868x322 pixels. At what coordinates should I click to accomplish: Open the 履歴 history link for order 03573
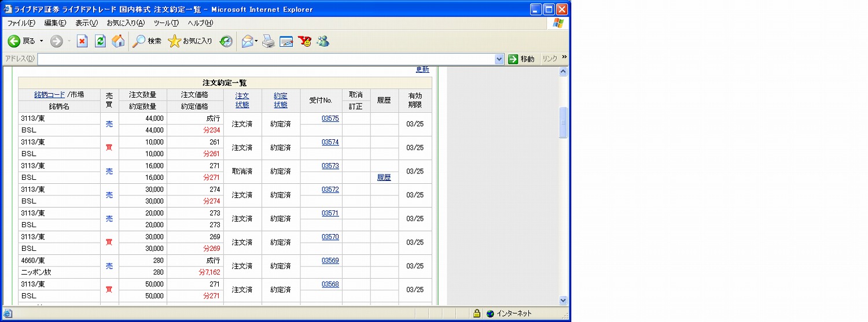[384, 177]
